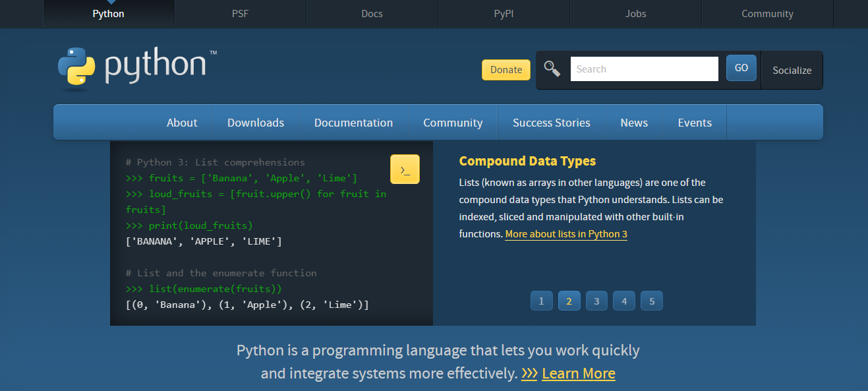Click the magnifying glass search icon

tap(552, 69)
